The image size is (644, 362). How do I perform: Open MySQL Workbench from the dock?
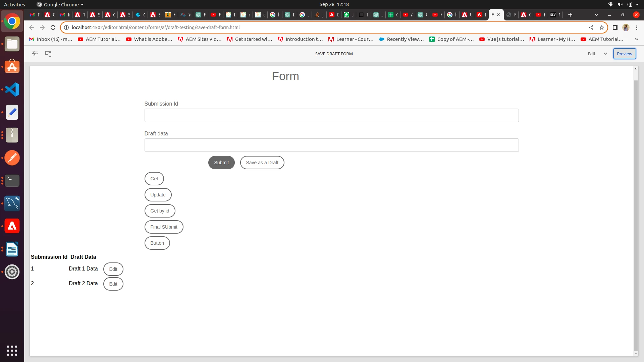(x=12, y=203)
